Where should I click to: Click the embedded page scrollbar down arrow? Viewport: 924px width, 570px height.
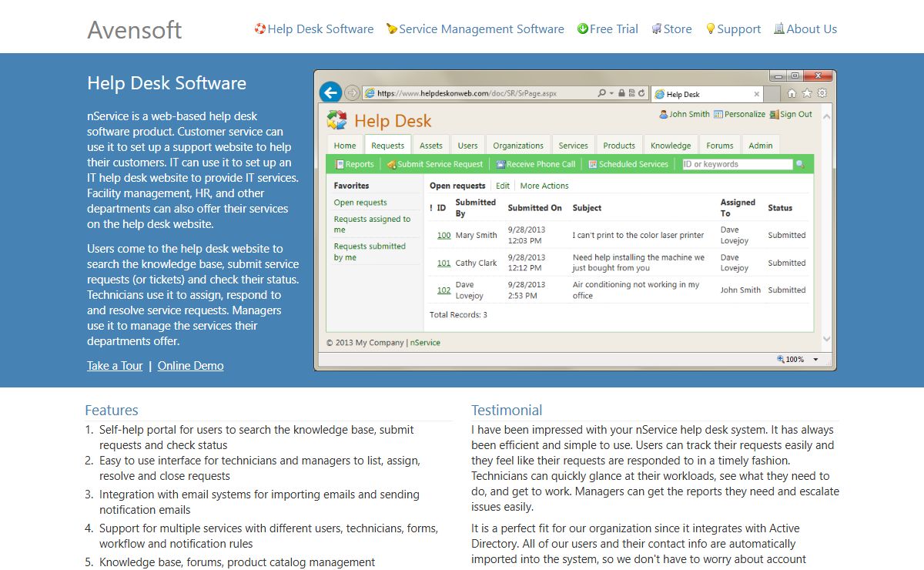point(827,339)
